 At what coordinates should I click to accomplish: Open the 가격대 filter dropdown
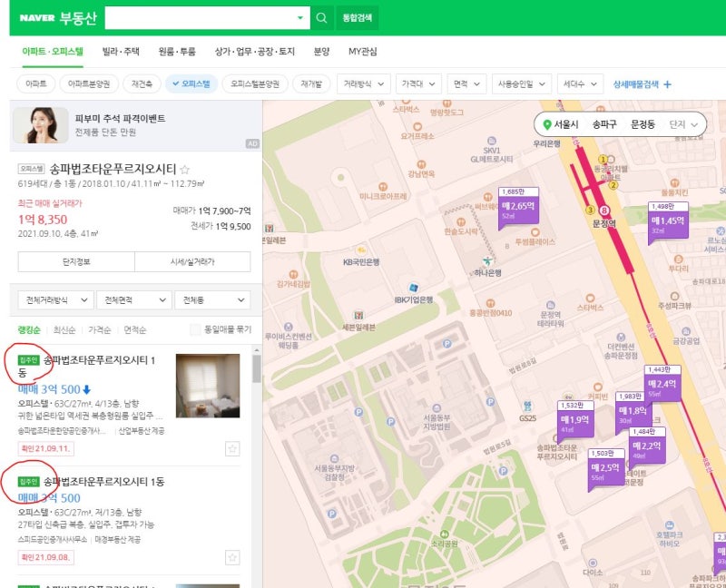[x=418, y=84]
